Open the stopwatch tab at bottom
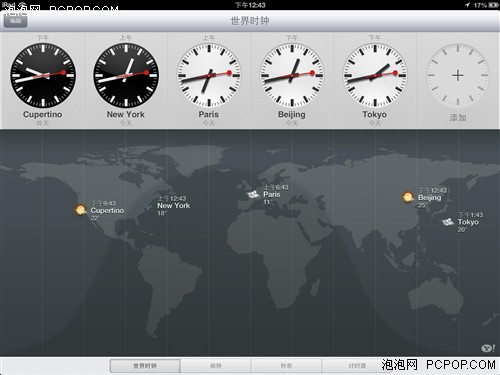 (x=286, y=366)
